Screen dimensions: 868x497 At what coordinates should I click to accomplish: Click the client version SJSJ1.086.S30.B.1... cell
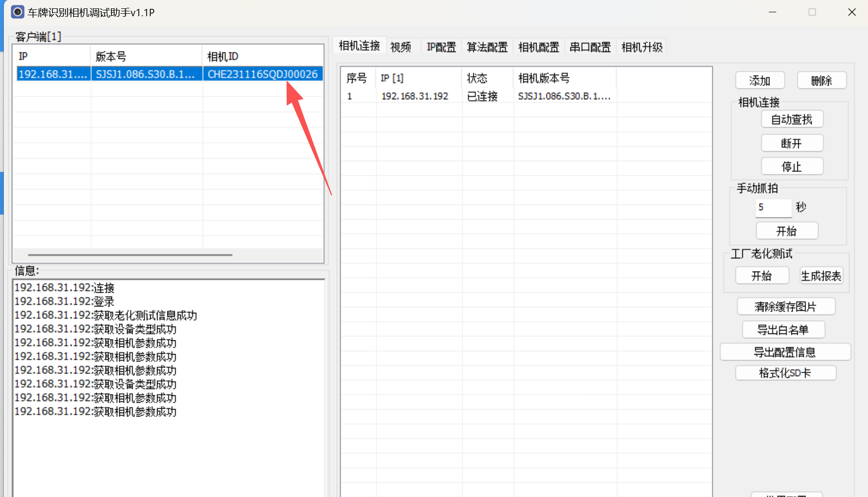tap(146, 74)
